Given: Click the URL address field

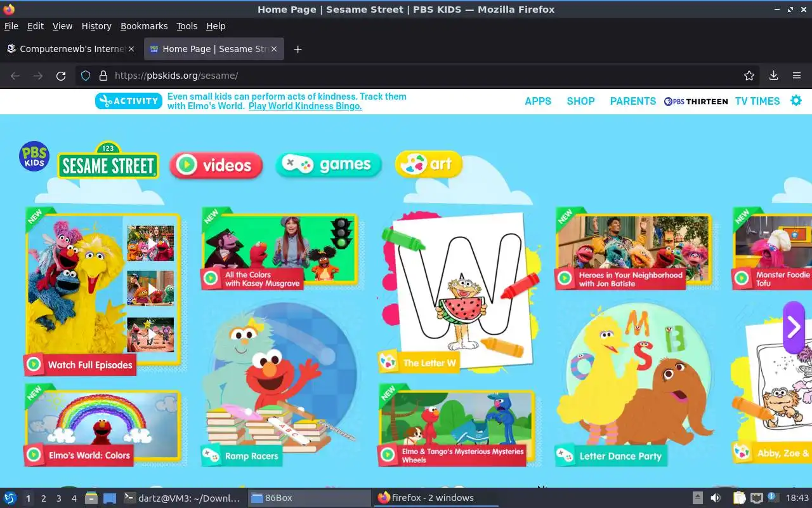Looking at the screenshot, I should point(419,76).
